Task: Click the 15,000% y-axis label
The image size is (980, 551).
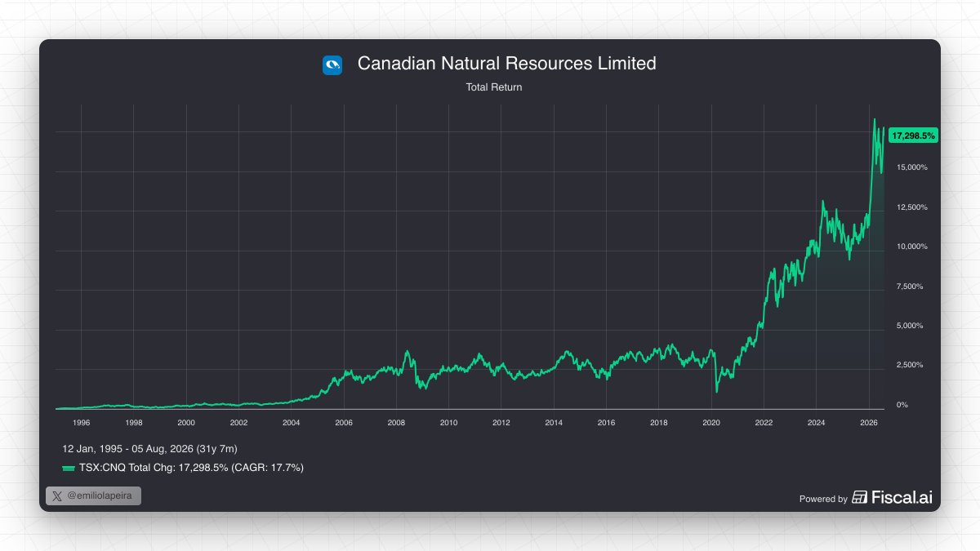Action: [911, 167]
